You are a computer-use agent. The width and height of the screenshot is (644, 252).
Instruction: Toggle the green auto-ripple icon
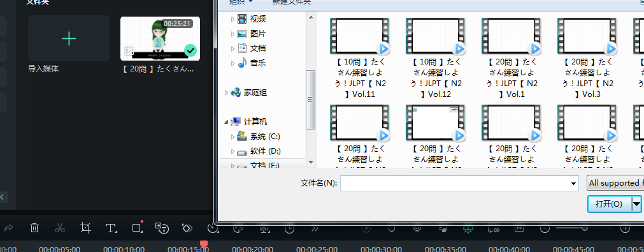pos(468,229)
